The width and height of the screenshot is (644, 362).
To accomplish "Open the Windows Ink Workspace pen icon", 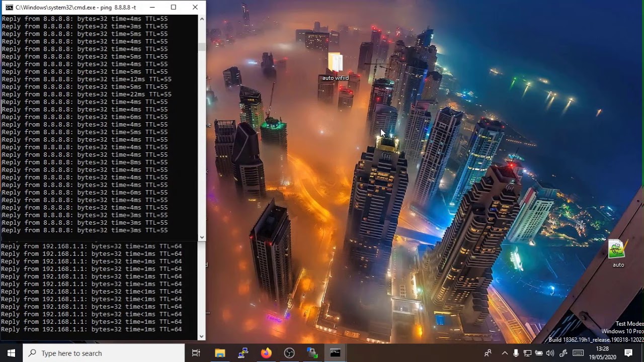I will click(x=563, y=353).
